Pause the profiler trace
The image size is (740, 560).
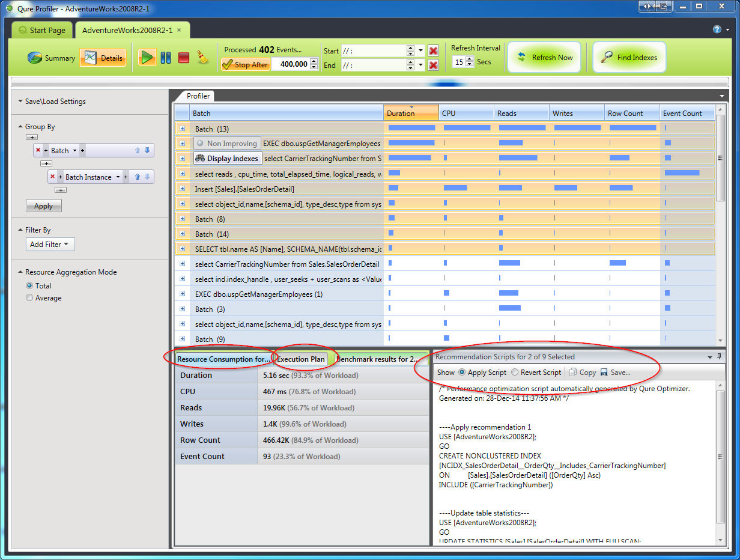166,58
